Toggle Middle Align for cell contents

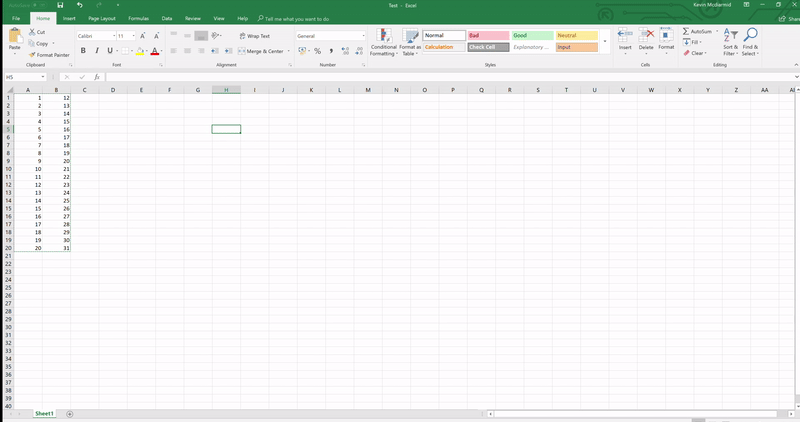coord(187,35)
